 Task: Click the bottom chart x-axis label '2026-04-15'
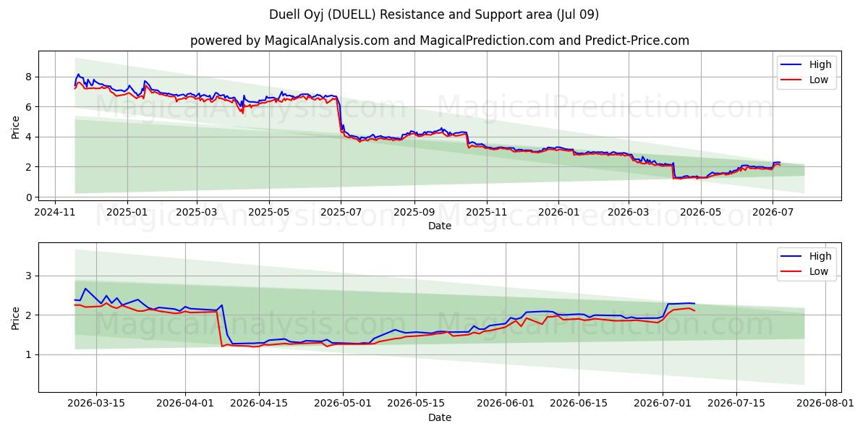pos(260,405)
